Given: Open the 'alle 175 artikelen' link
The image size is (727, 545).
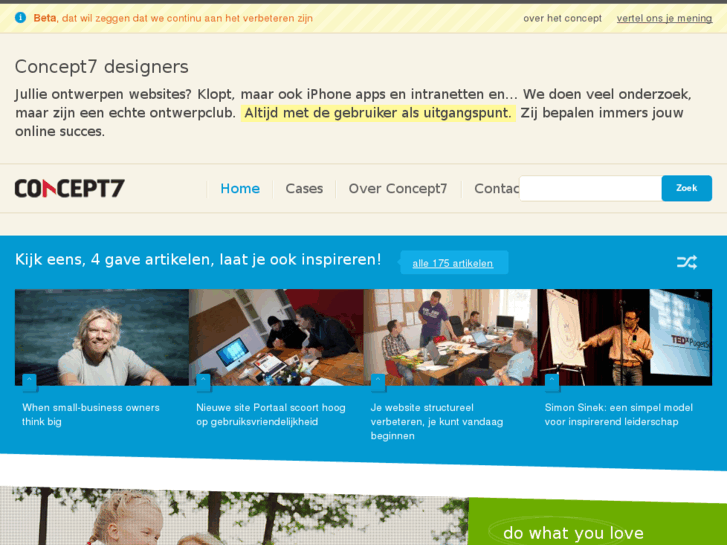Looking at the screenshot, I should [453, 263].
